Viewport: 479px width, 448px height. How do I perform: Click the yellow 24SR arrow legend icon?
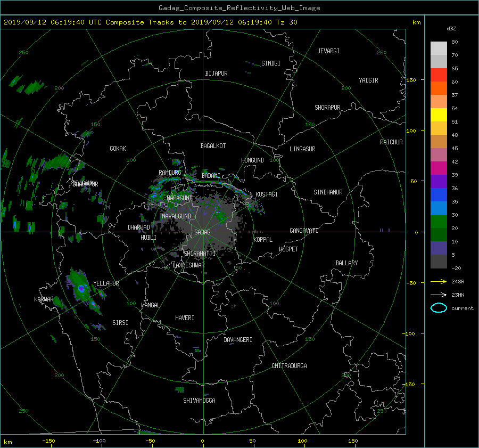[439, 282]
